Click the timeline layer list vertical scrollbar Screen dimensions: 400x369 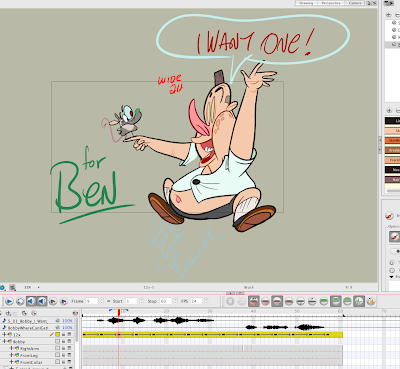point(77,329)
